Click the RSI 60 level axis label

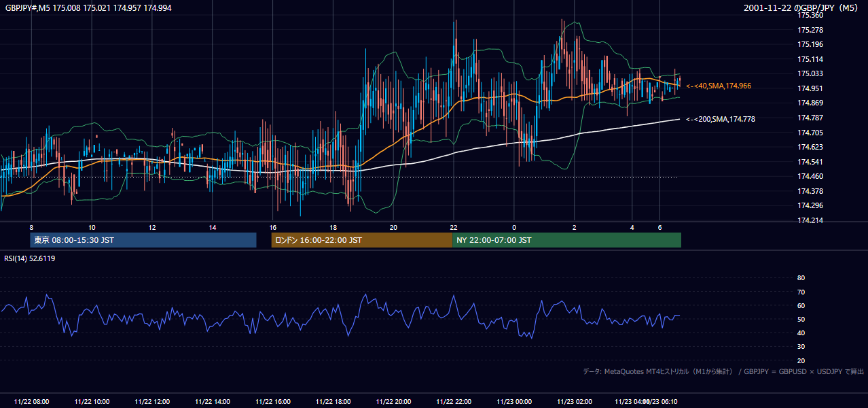(x=801, y=305)
